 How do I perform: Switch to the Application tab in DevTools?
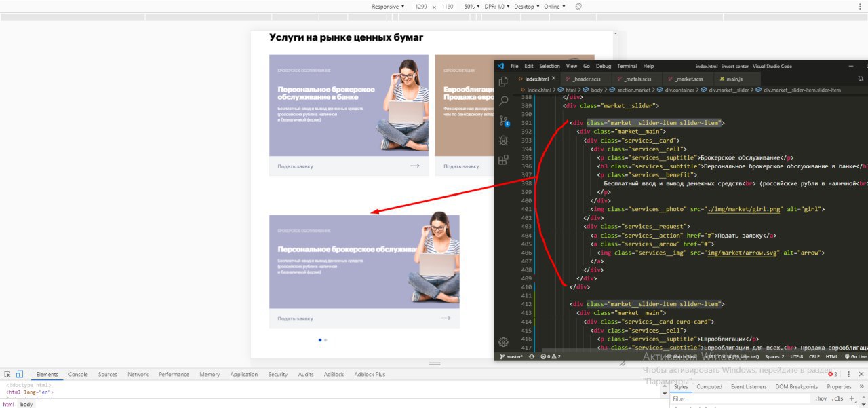tap(243, 374)
